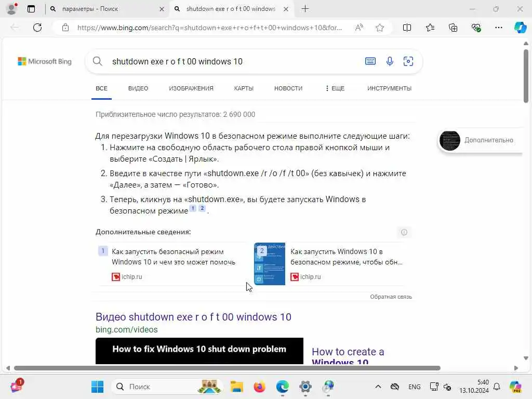This screenshot has width=532, height=399.
Task: Open the How to create a Windows 10 link
Action: coord(348,356)
